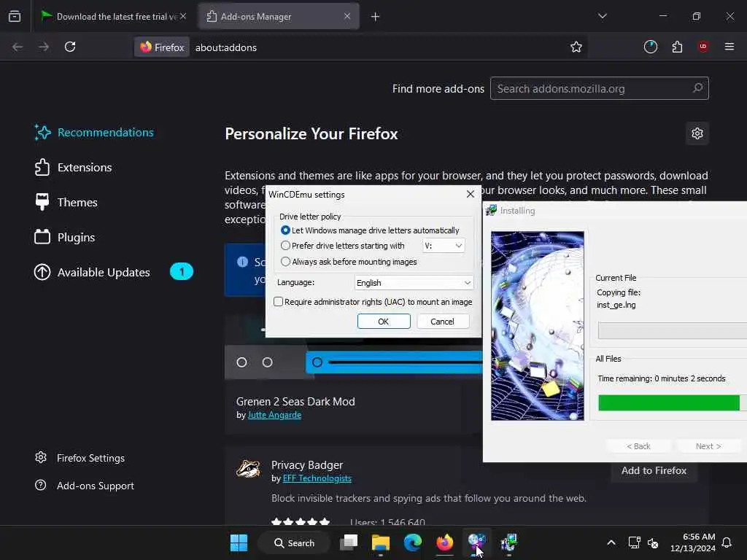Click the installer globe taskbar icon
747x560 pixels.
tap(476, 542)
